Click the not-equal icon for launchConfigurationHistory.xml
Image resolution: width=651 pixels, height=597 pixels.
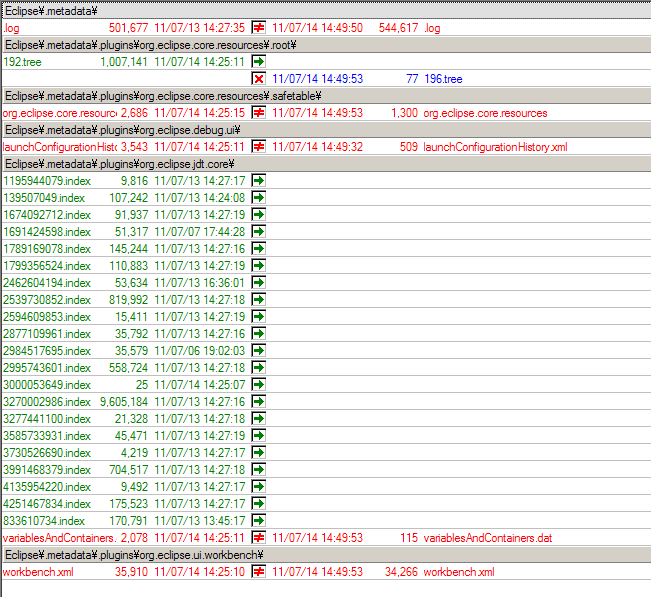click(259, 147)
